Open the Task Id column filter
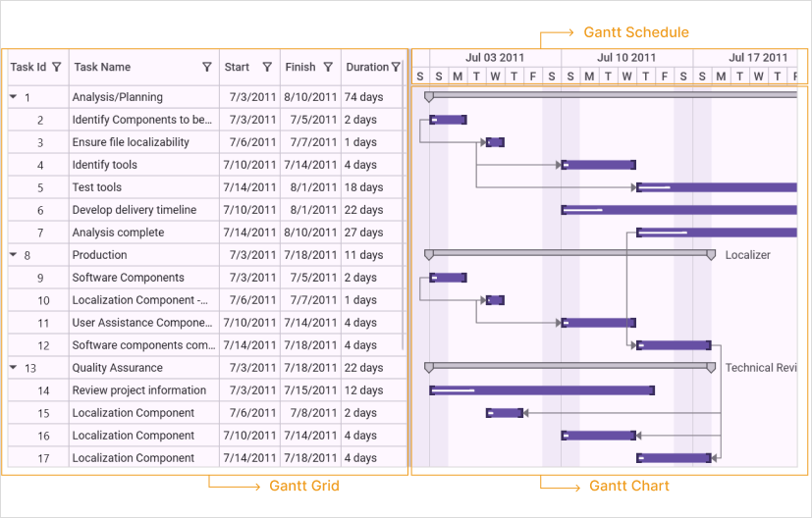Viewport: 812px width, 518px height. [x=57, y=68]
